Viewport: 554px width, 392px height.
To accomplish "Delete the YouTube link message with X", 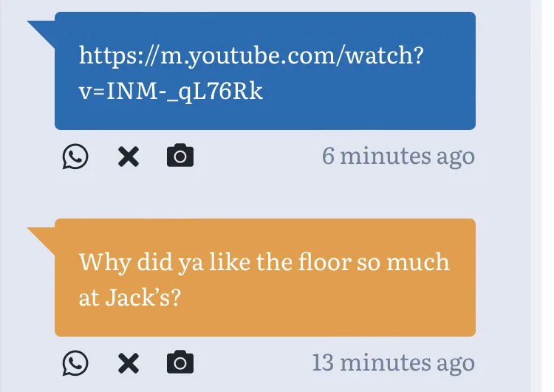I will click(x=129, y=157).
